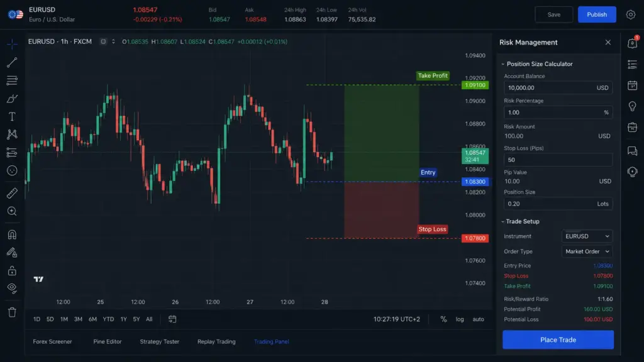Toggle percent scale mode
Viewport: 644px width, 362px height.
[443, 319]
